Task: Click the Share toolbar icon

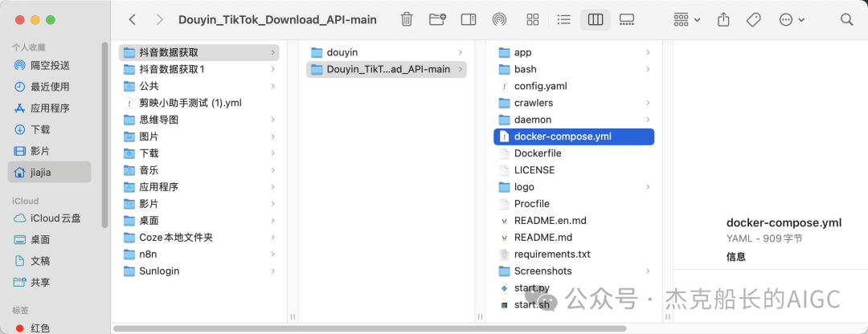Action: click(723, 20)
